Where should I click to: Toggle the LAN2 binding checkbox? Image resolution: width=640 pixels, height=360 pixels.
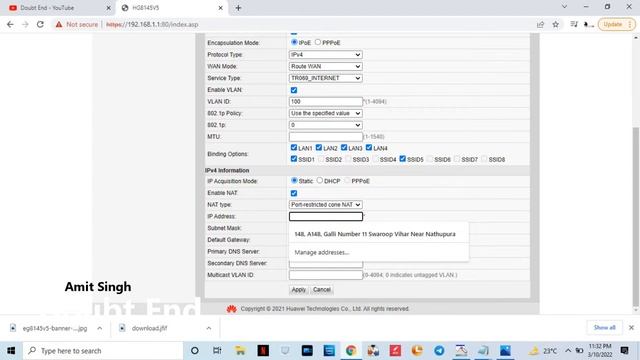pyautogui.click(x=319, y=147)
